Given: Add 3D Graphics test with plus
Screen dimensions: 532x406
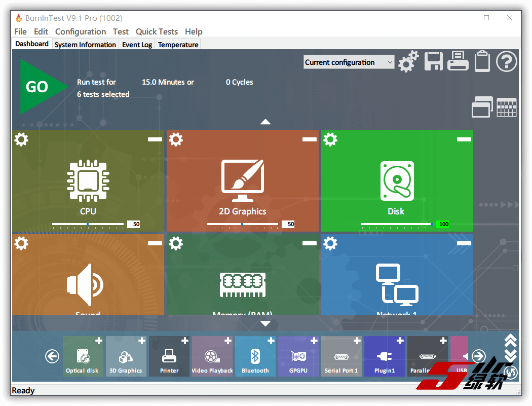Looking at the screenshot, I should (142, 341).
